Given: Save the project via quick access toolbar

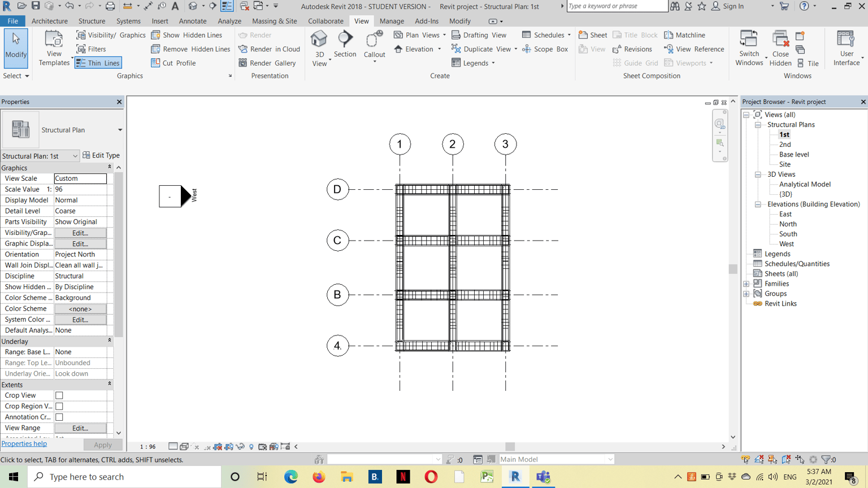Looking at the screenshot, I should pyautogui.click(x=36, y=6).
